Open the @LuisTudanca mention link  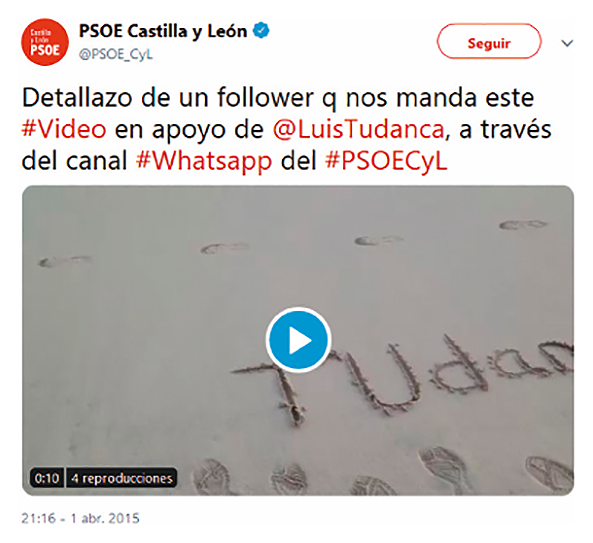358,129
